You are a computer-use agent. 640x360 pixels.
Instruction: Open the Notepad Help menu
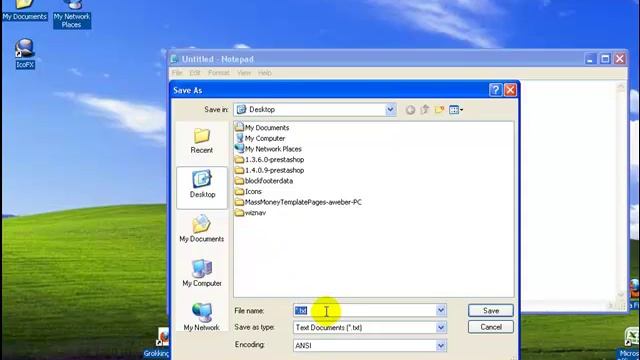tap(264, 73)
